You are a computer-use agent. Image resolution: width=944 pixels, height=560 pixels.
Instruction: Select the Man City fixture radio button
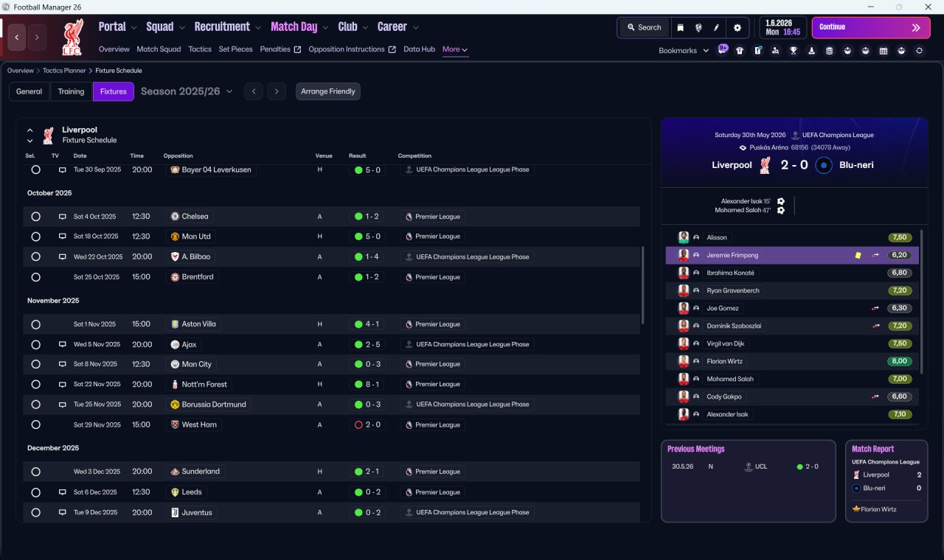35,365
